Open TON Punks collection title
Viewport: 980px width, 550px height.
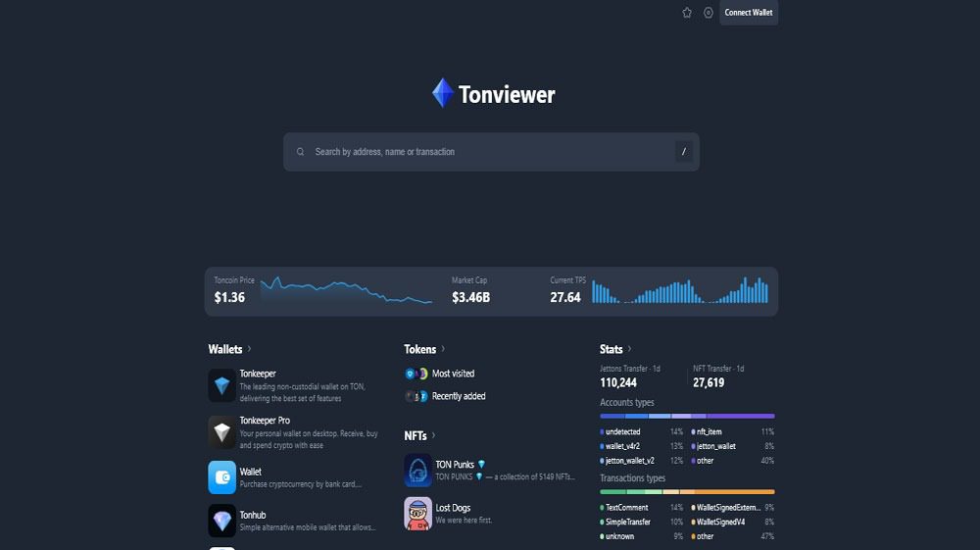click(x=455, y=465)
